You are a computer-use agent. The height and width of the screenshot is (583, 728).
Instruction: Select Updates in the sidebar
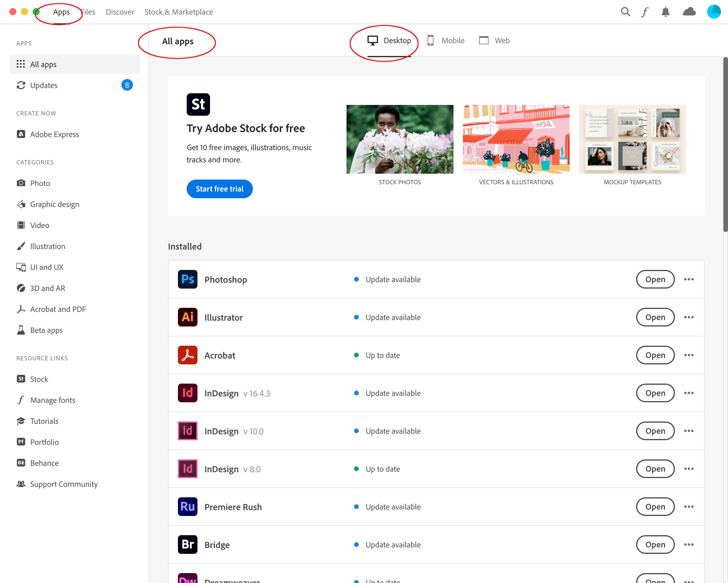click(x=44, y=85)
